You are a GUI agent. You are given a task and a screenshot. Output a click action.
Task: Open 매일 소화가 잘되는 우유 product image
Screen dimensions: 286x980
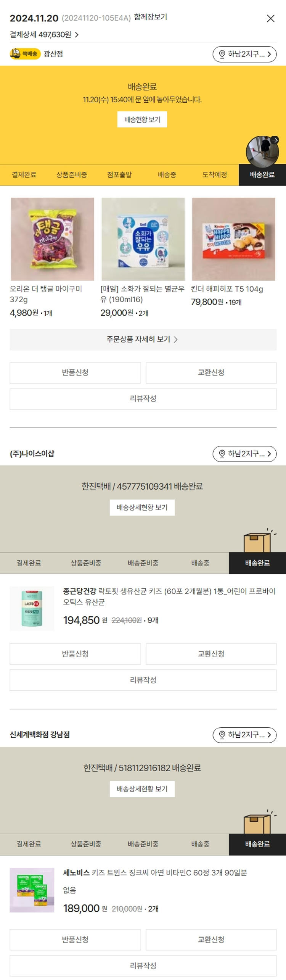click(143, 239)
